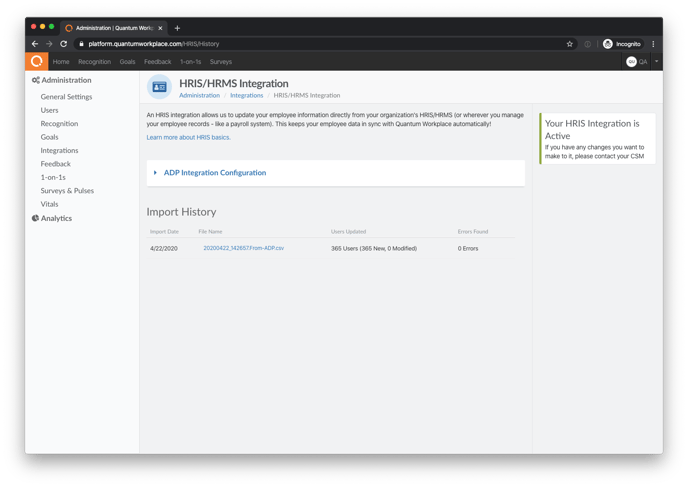Expand ADP Integration Configuration section

tap(155, 173)
